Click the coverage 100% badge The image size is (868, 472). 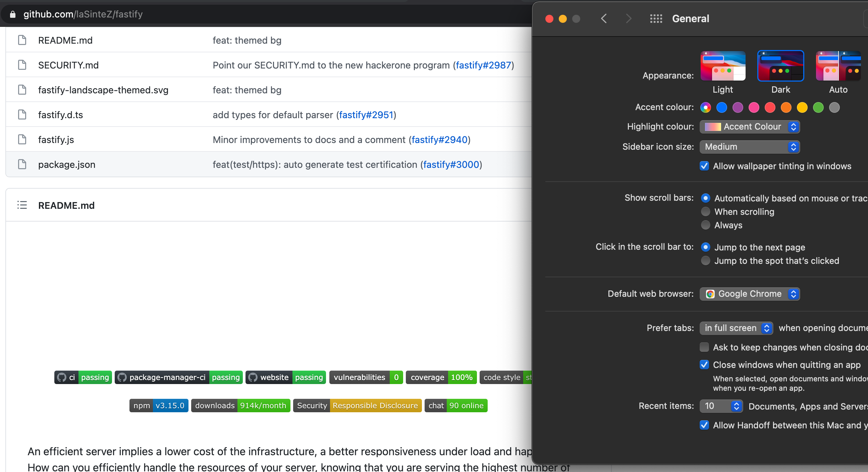pos(441,377)
